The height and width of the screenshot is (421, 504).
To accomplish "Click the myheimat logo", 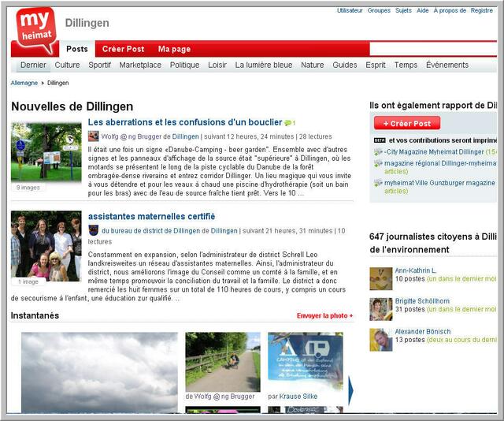I will tap(36, 30).
